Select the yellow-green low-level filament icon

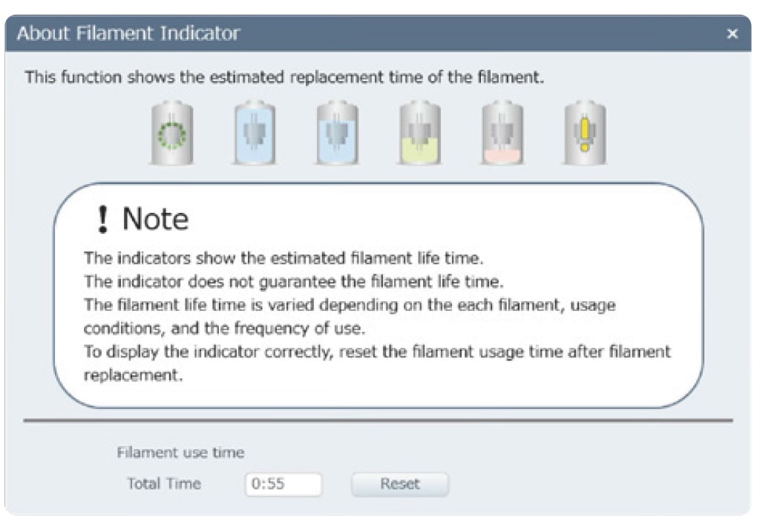point(420,133)
